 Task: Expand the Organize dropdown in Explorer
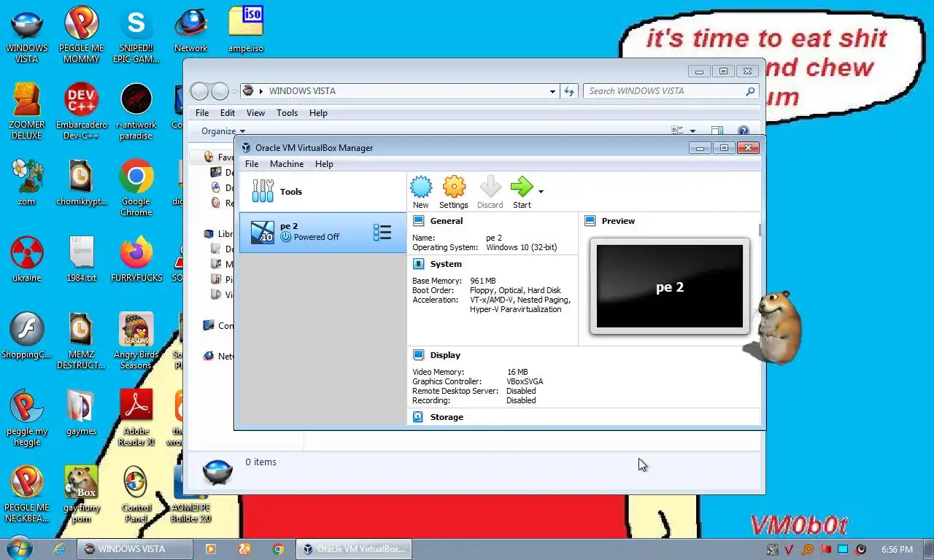pyautogui.click(x=223, y=131)
